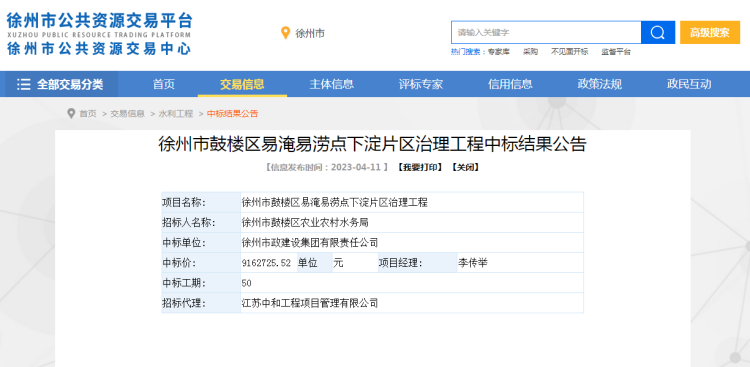Go to the 首页 nav tab
This screenshot has width=750, height=367.
[x=164, y=84]
